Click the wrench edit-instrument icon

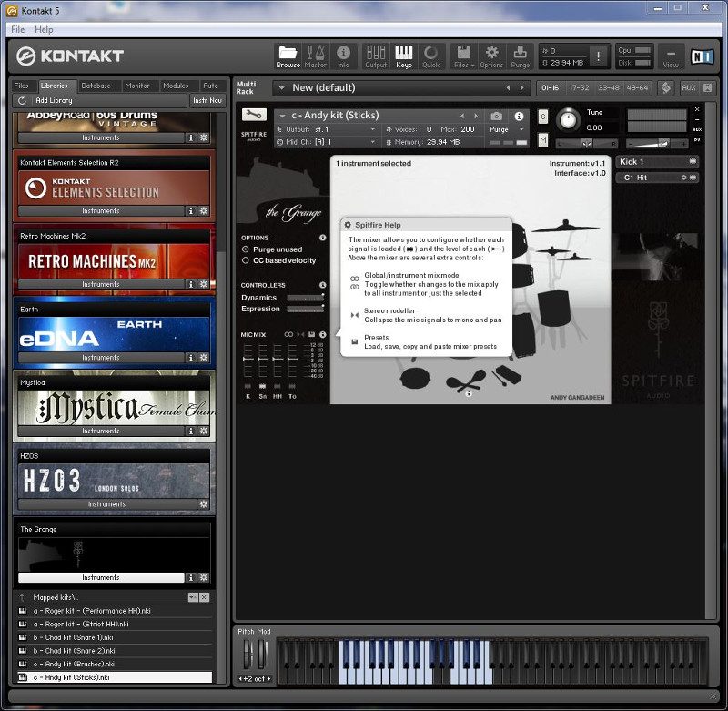[x=254, y=114]
